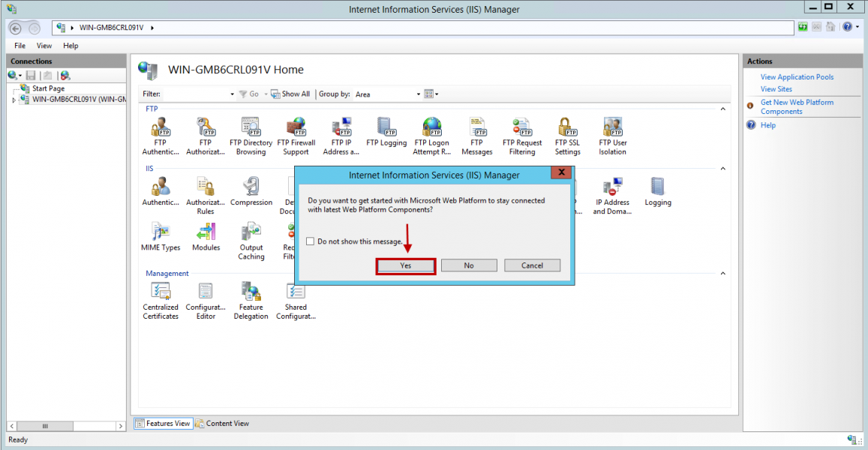Click the Filter text input
Viewport: 868px width, 450px height.
click(x=197, y=94)
